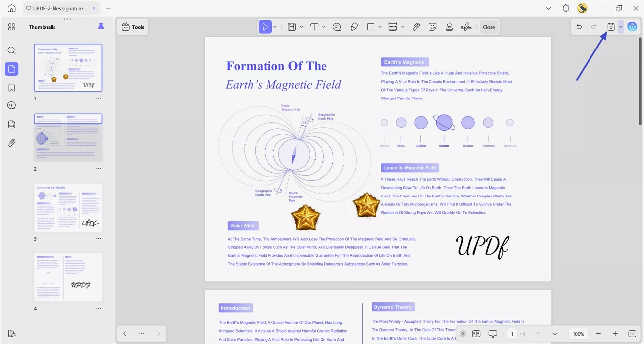The width and height of the screenshot is (644, 344).
Task: Open the Comments panel in sidebar
Action: (x=11, y=105)
